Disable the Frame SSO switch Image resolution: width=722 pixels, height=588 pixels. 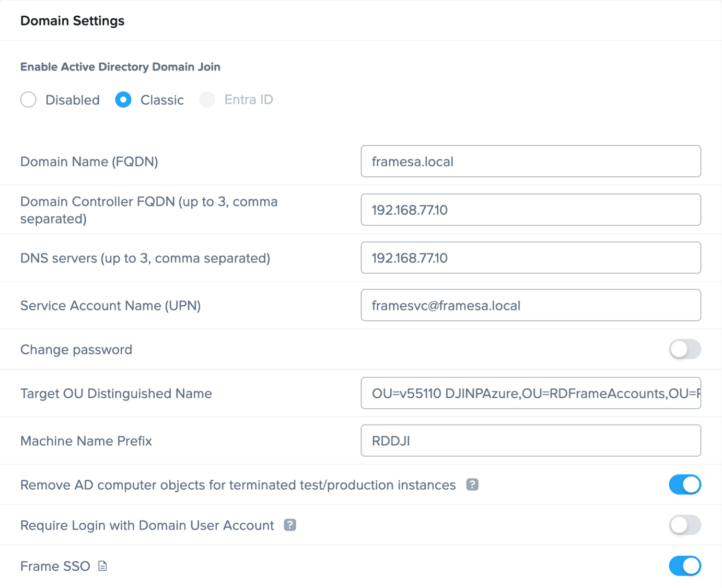[684, 566]
